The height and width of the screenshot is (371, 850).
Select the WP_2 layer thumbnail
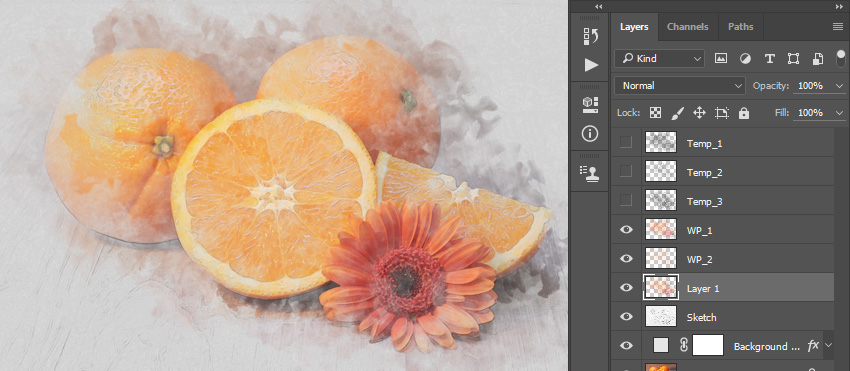point(661,259)
